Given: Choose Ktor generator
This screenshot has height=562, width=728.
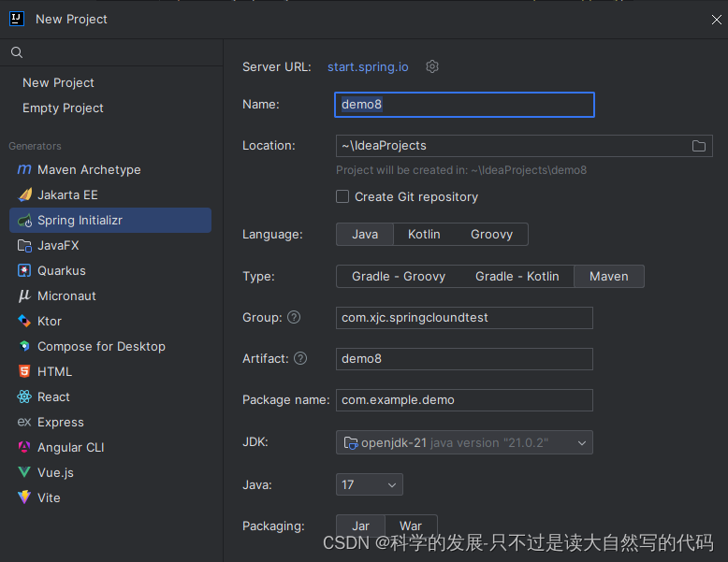Looking at the screenshot, I should 110,321.
